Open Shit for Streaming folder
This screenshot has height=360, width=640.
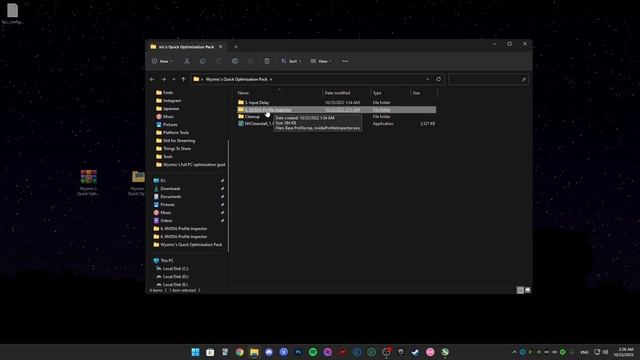pyautogui.click(x=176, y=140)
